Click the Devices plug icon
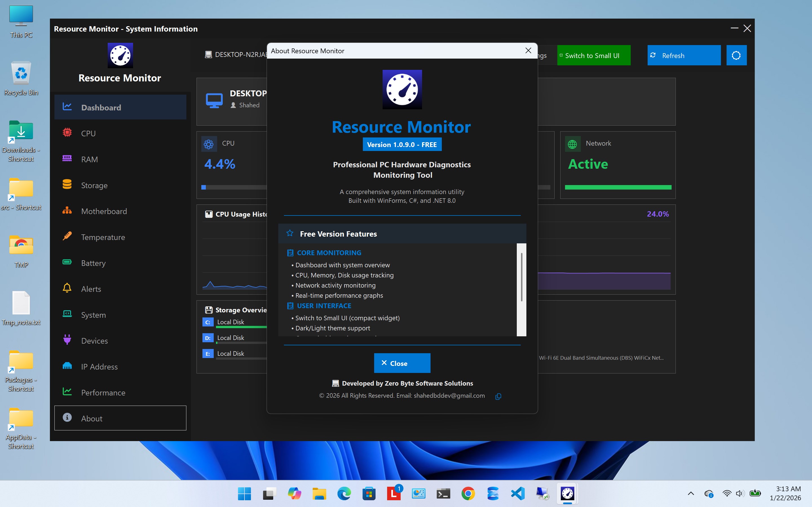 coord(67,340)
